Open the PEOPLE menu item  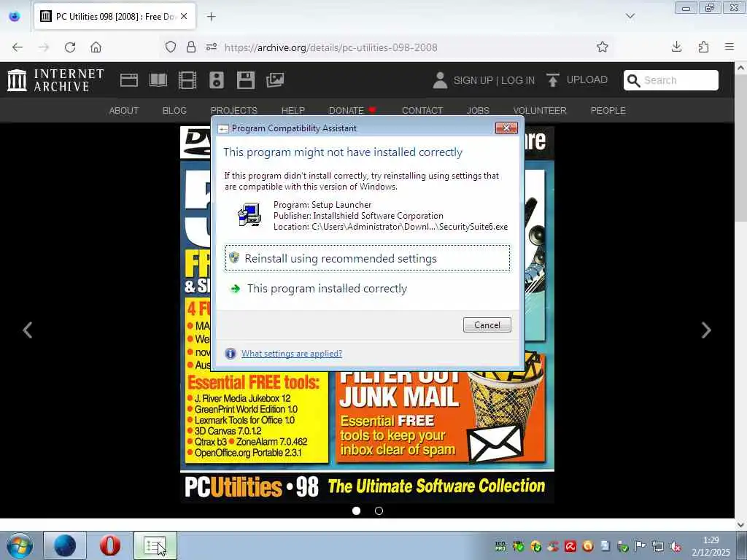(608, 111)
